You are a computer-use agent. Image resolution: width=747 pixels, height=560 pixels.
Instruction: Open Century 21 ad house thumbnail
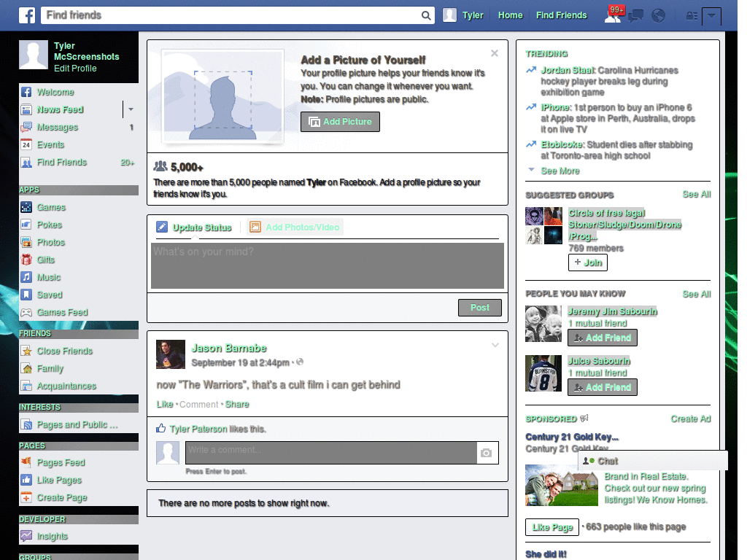561,485
